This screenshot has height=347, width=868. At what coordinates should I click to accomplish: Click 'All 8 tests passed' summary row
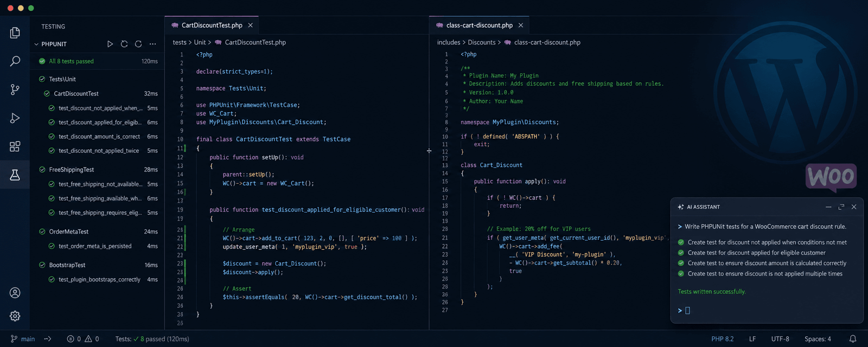[97, 61]
